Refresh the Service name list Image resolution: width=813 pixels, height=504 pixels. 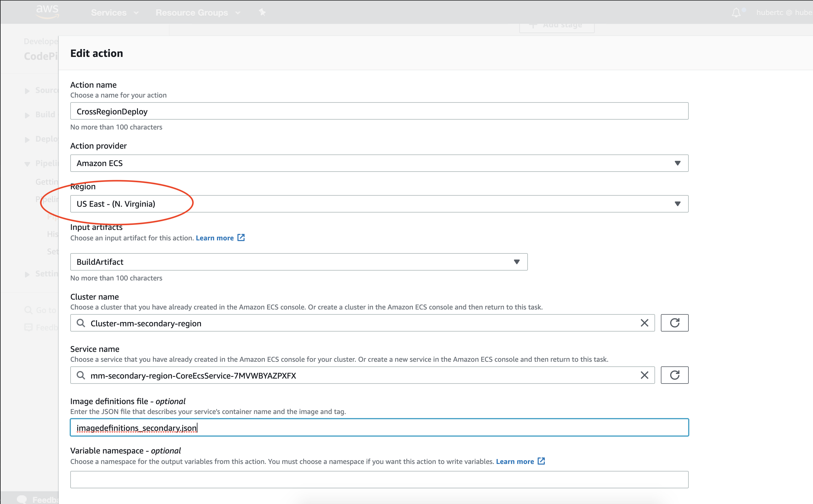[x=674, y=375]
